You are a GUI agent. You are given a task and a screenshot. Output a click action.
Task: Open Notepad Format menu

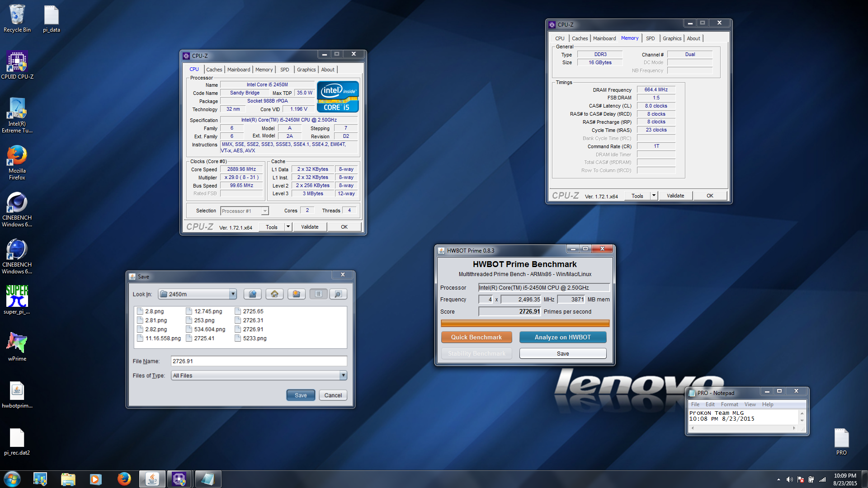(x=729, y=404)
